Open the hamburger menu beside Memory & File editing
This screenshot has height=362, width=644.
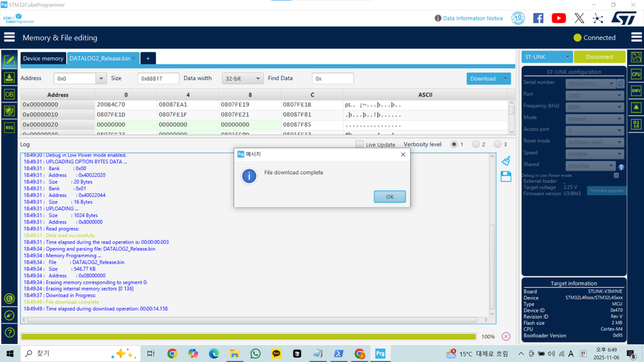(x=9, y=37)
